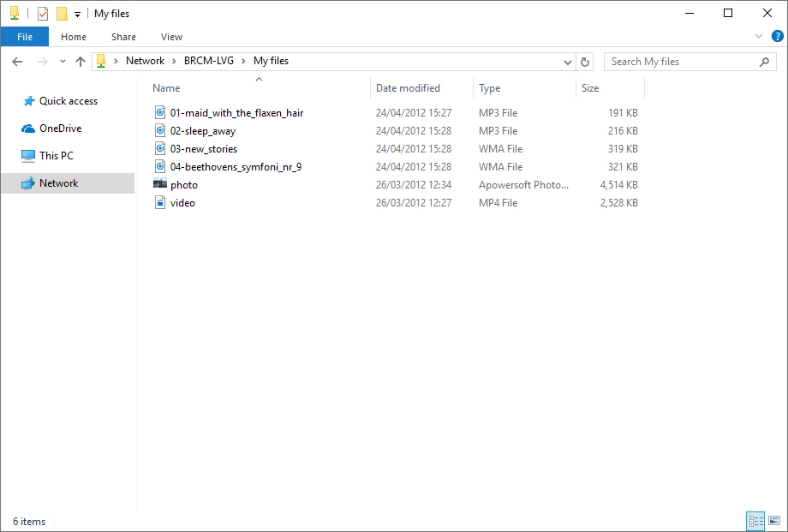Expand chevron between Network and BRCM-LVG
The height and width of the screenshot is (532, 788).
(174, 62)
